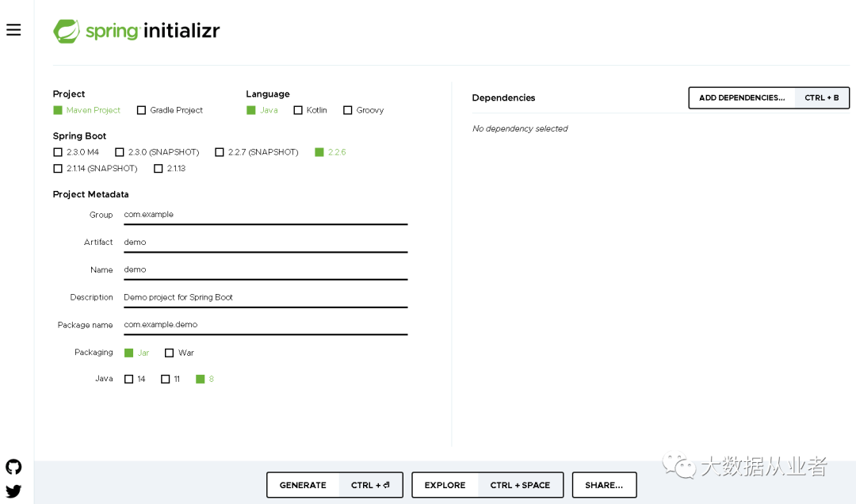The height and width of the screenshot is (504, 856).
Task: Open the Twitter icon link
Action: click(x=13, y=491)
